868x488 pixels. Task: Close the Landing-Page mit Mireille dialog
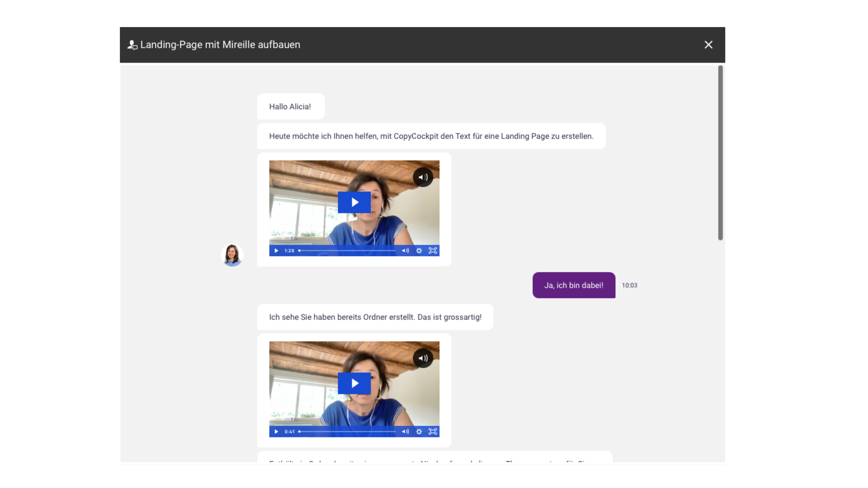pos(708,45)
